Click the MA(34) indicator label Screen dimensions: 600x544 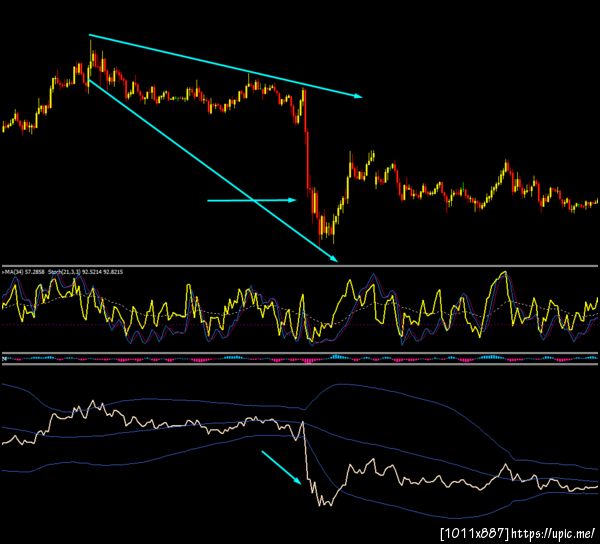[x=23, y=272]
